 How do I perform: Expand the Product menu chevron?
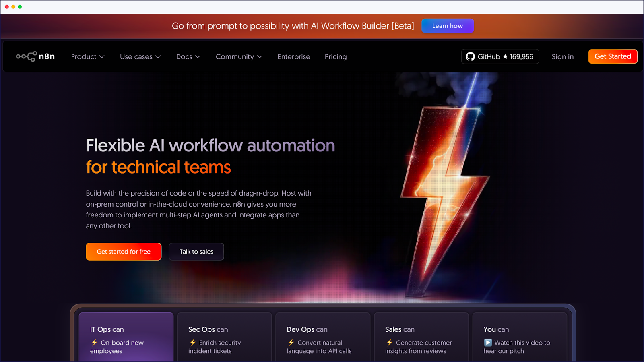(102, 57)
